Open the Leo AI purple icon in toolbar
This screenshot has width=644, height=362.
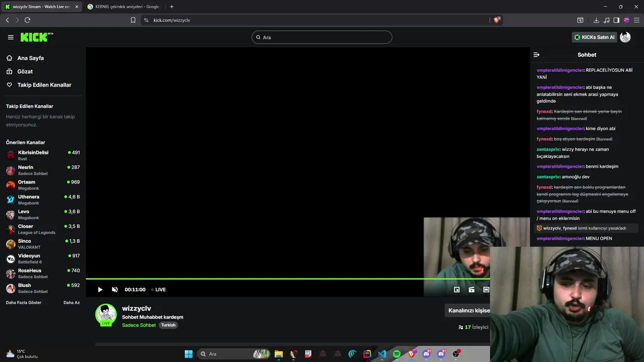(626, 20)
